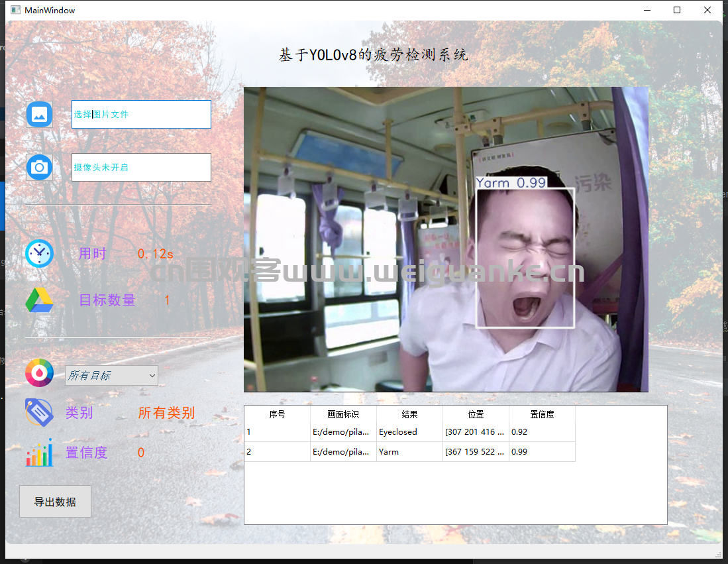This screenshot has width=728, height=564.
Task: Select the Eyeclosed result cell
Action: point(409,432)
